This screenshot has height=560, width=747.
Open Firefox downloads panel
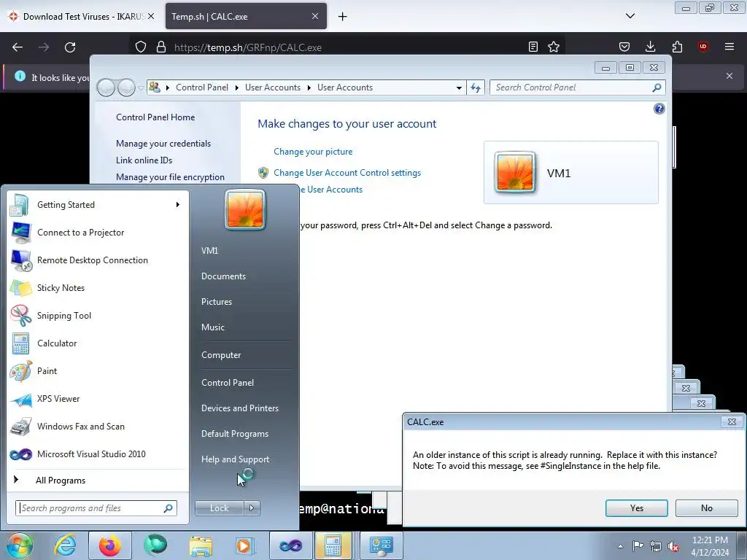650,47
